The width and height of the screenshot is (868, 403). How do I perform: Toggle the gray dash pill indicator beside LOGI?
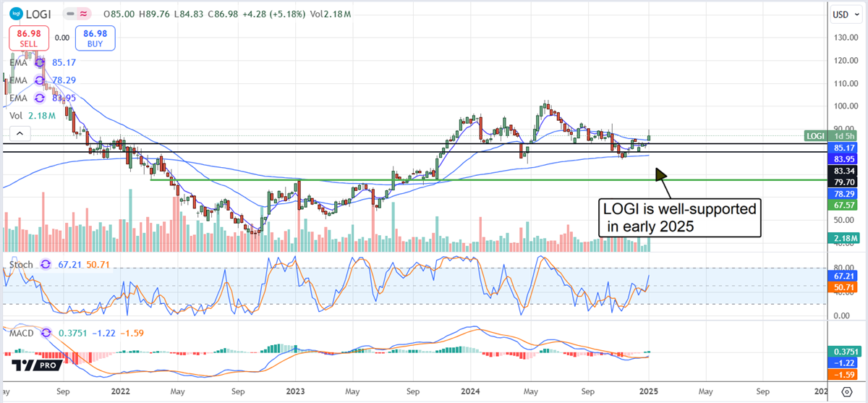[69, 14]
